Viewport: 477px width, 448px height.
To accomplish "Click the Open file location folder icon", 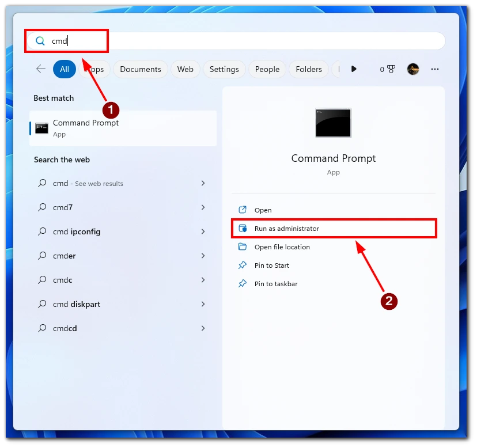I will pyautogui.click(x=243, y=246).
